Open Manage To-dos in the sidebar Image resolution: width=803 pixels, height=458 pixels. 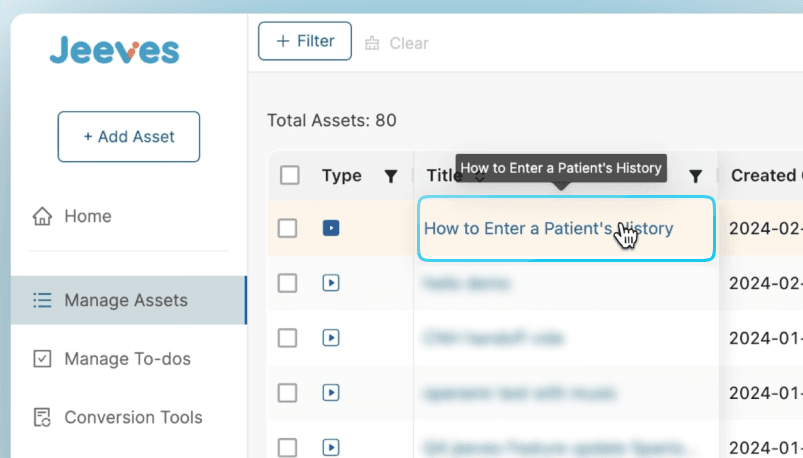point(128,359)
